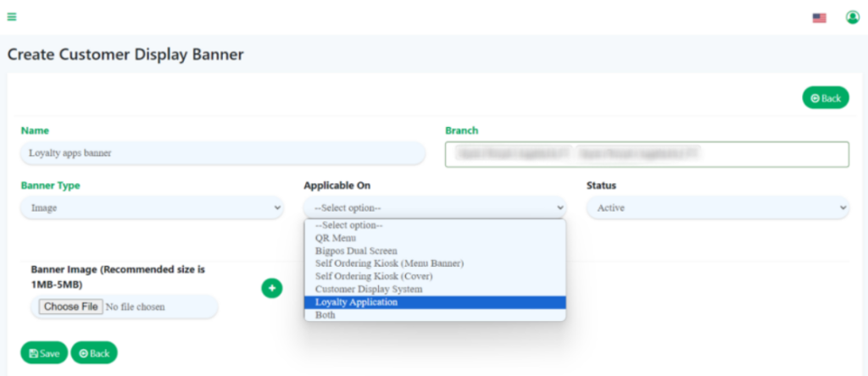Screen dimensions: 868x376
Task: Click the top-right Back button
Action: tap(825, 98)
